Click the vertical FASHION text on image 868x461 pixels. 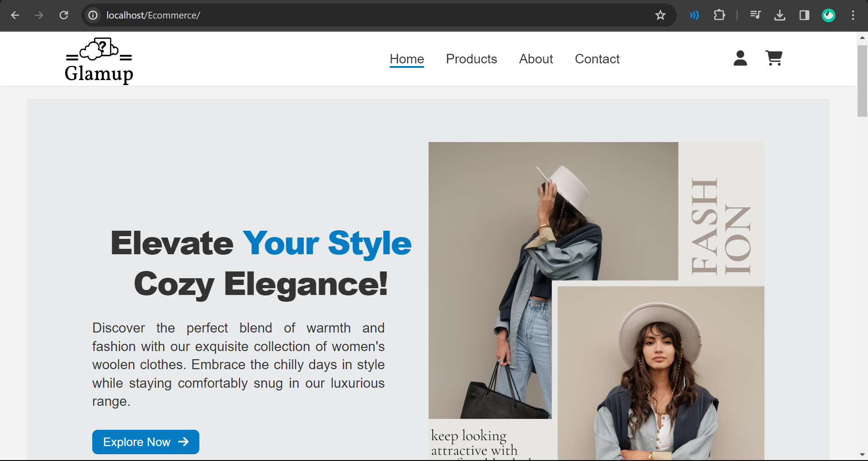721,226
